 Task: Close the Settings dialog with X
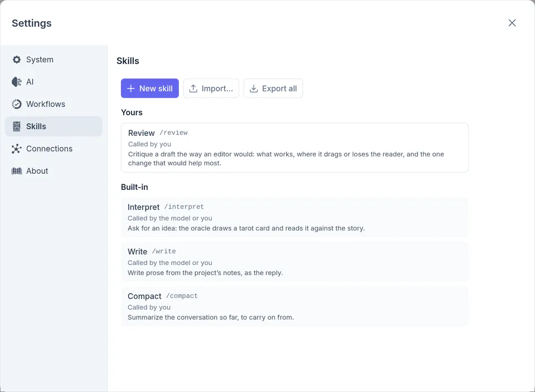[x=512, y=23]
